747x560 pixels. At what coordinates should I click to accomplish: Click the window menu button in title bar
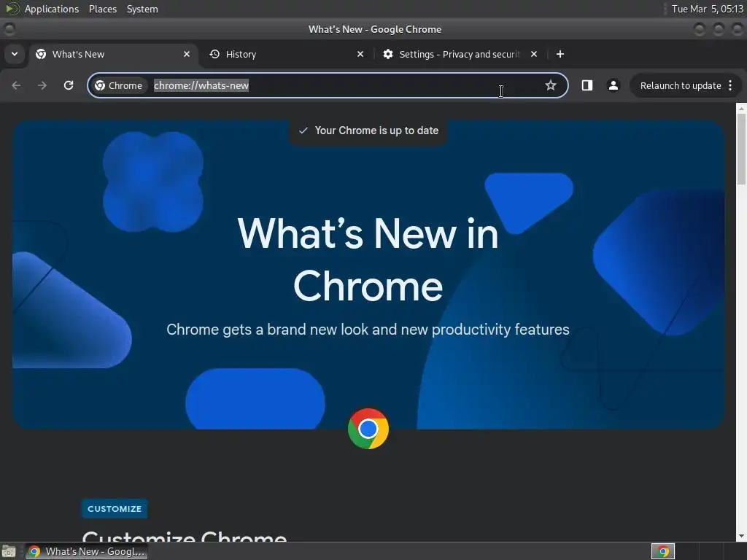click(x=9, y=29)
